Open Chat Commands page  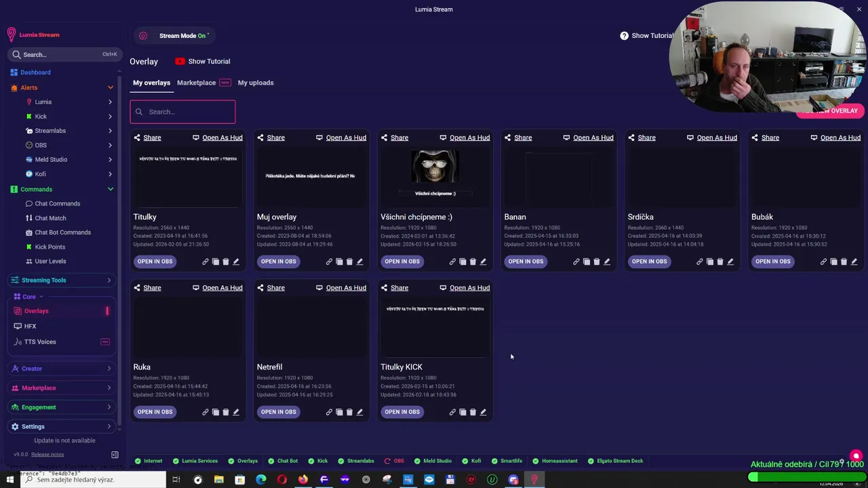[x=58, y=203]
